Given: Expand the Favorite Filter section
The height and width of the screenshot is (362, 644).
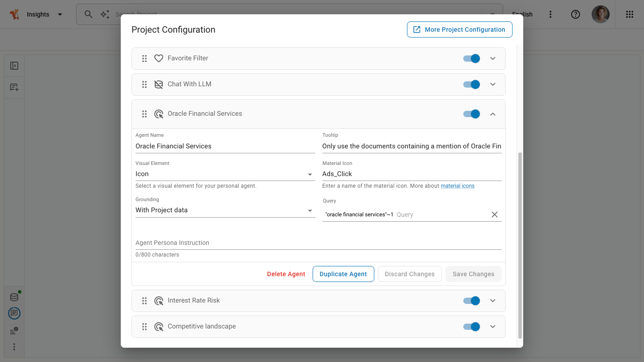Looking at the screenshot, I should 493,59.
